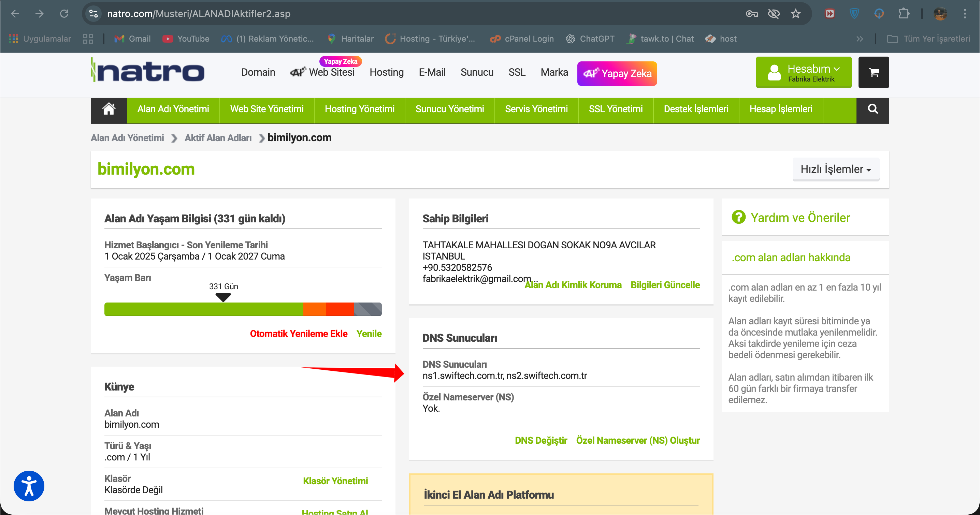This screenshot has width=980, height=515.
Task: Click the natro logo
Action: [x=148, y=70]
